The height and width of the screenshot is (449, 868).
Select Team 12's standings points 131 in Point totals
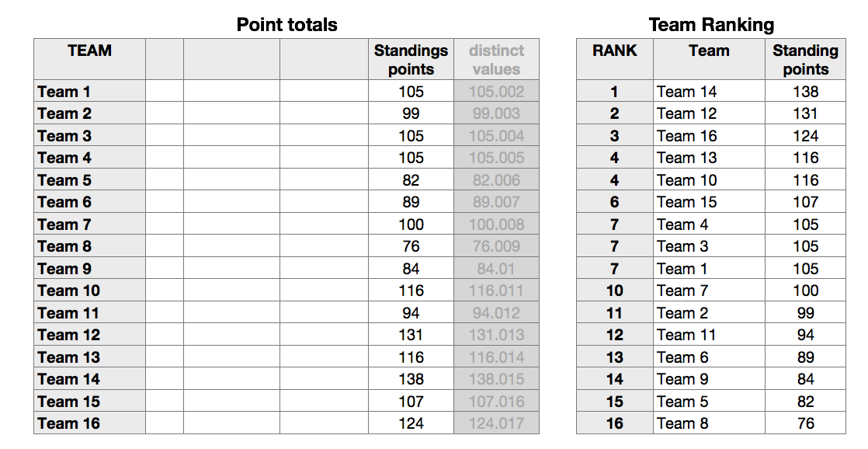coord(411,336)
